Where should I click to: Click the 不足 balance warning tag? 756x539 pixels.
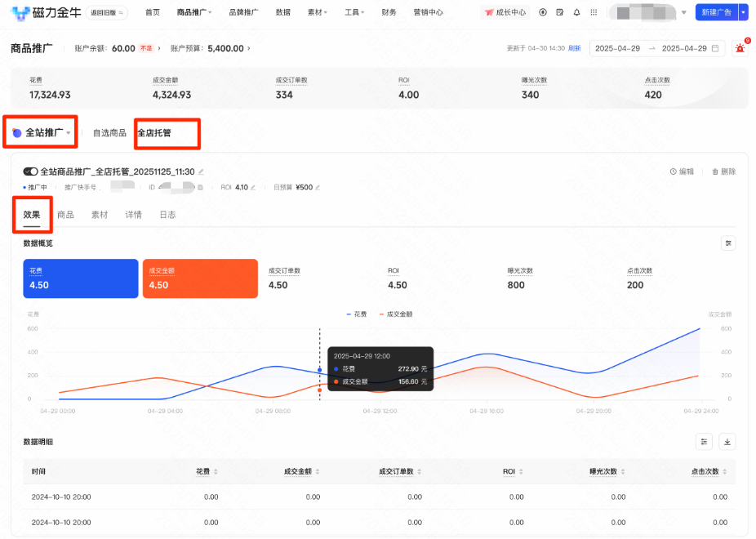(146, 48)
